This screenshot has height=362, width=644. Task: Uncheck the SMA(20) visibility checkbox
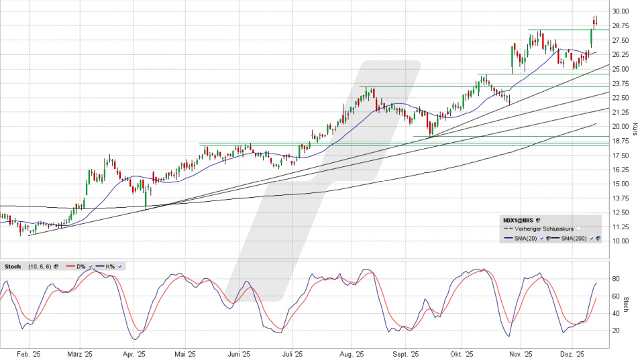(541, 238)
